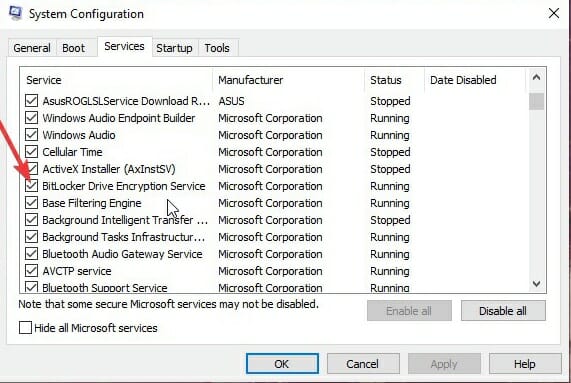Sort by the Service column header
571x383 pixels.
(x=117, y=80)
